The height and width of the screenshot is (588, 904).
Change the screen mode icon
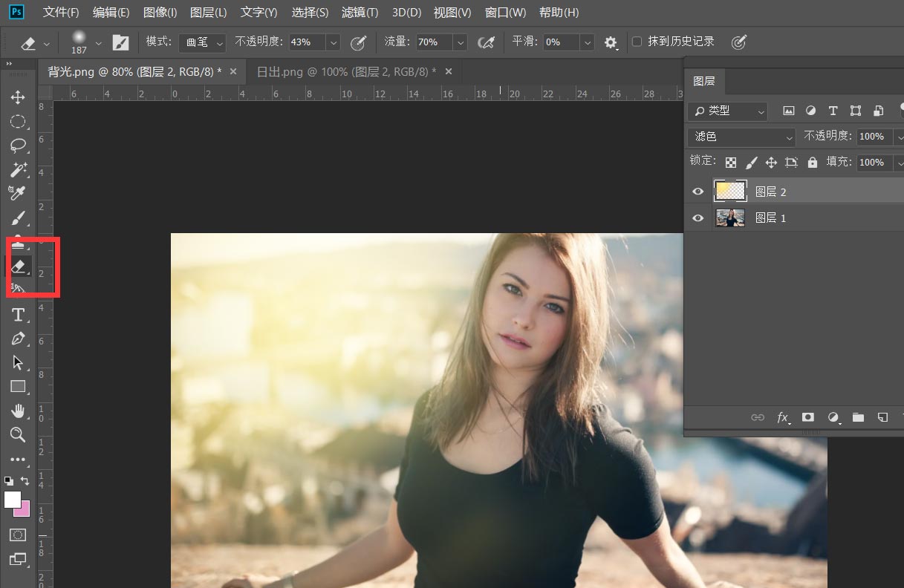(18, 558)
